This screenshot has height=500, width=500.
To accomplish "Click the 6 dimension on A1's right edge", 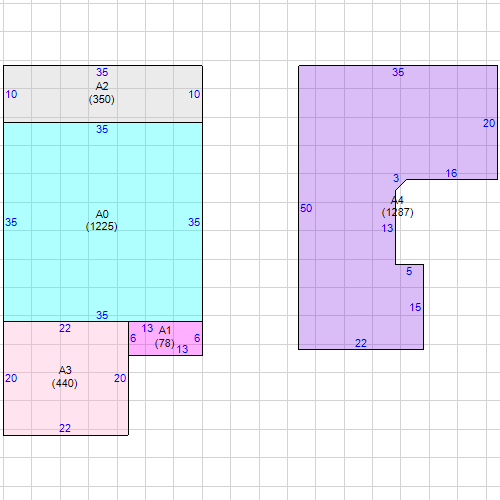I will point(197,338).
